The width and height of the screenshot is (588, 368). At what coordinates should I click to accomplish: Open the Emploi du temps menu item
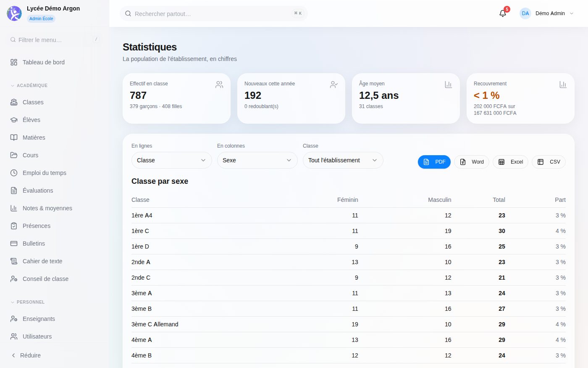coord(55,173)
